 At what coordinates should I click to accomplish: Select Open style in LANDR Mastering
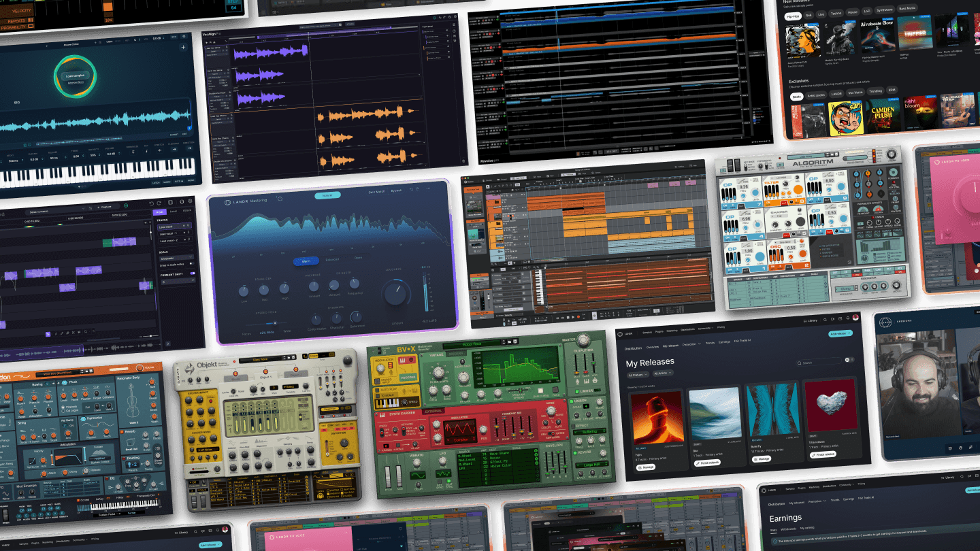(x=358, y=258)
